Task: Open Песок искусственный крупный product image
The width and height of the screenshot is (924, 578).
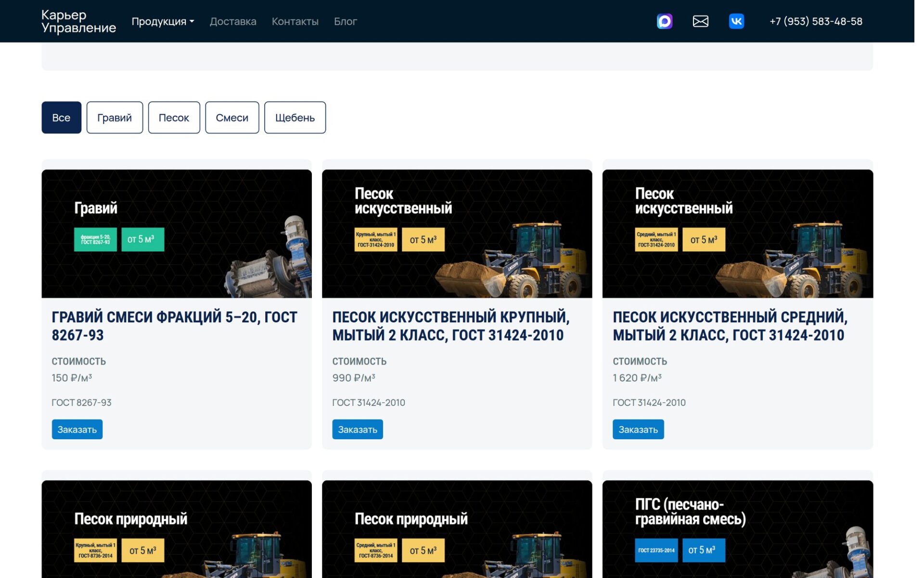Action: click(457, 234)
